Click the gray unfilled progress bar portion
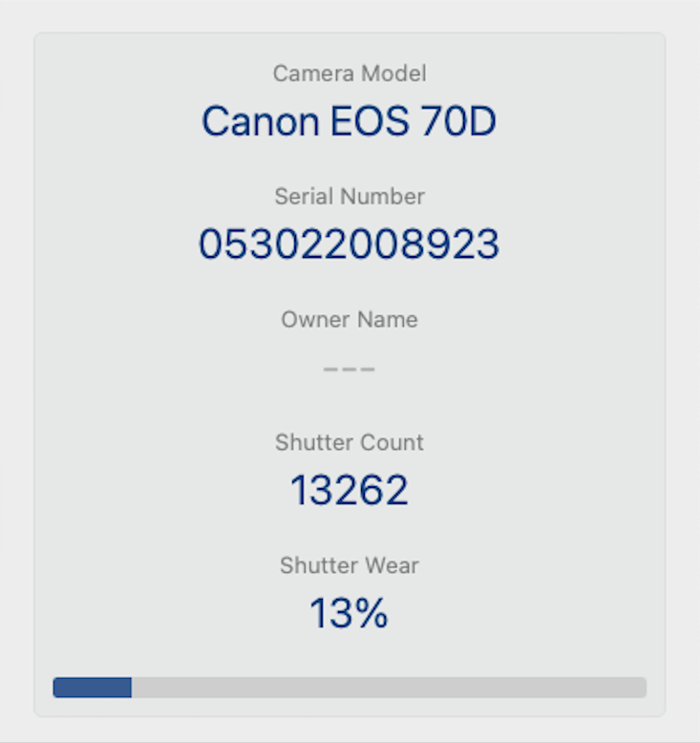700x743 pixels. 389,687
